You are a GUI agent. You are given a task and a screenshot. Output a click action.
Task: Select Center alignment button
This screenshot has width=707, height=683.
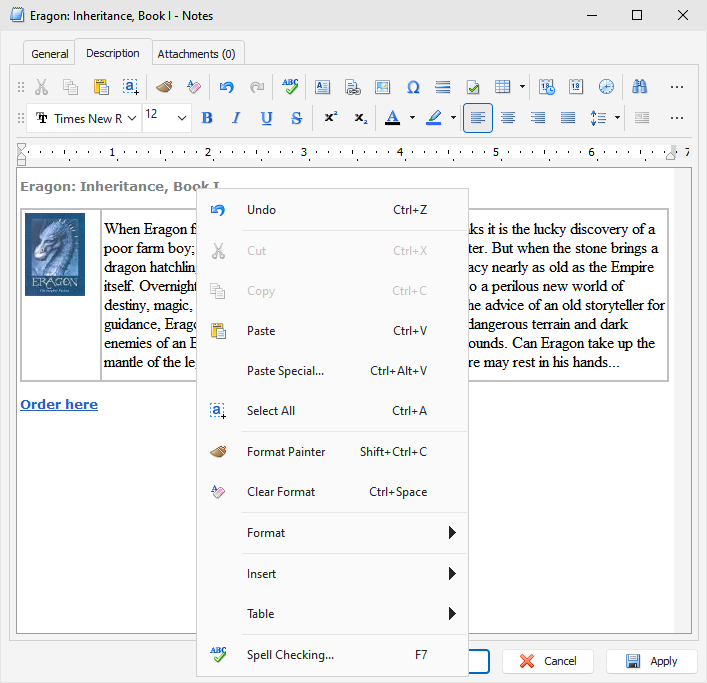click(x=508, y=118)
